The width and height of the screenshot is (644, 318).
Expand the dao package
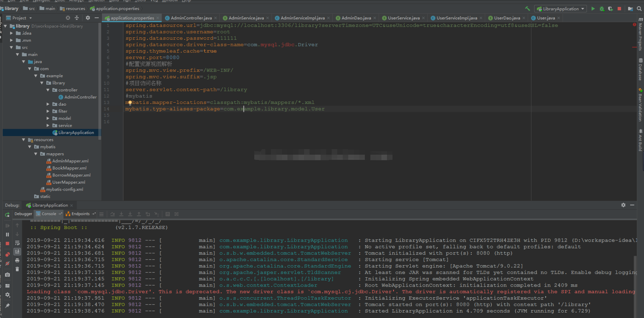point(48,104)
